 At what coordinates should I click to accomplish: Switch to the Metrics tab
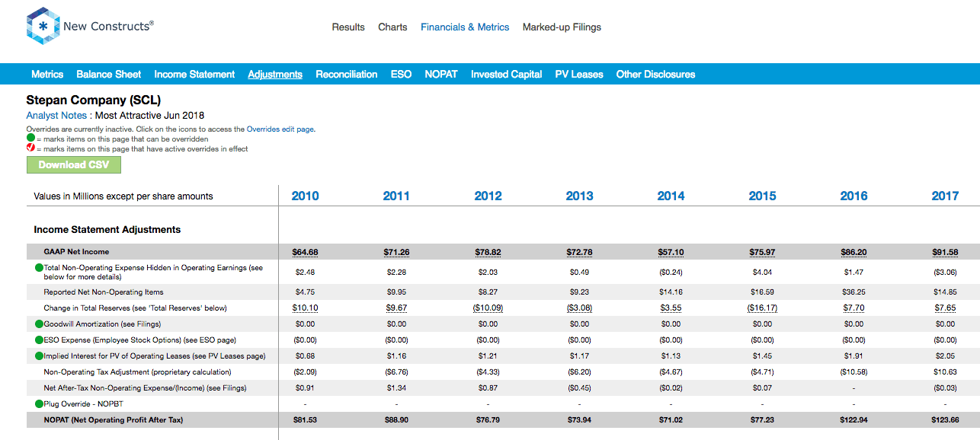pyautogui.click(x=47, y=74)
